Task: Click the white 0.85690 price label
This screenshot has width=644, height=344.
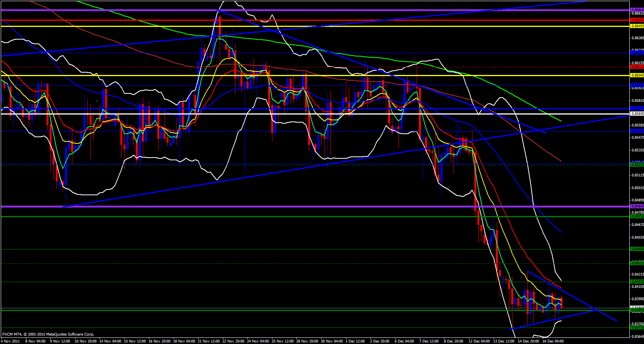Action: pyautogui.click(x=637, y=114)
